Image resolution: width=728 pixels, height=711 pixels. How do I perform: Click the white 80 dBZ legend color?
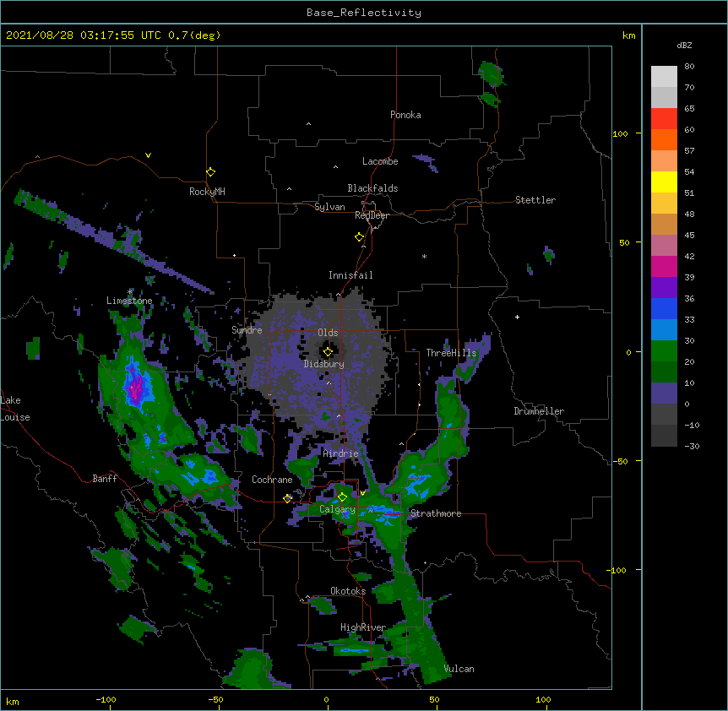pyautogui.click(x=664, y=77)
